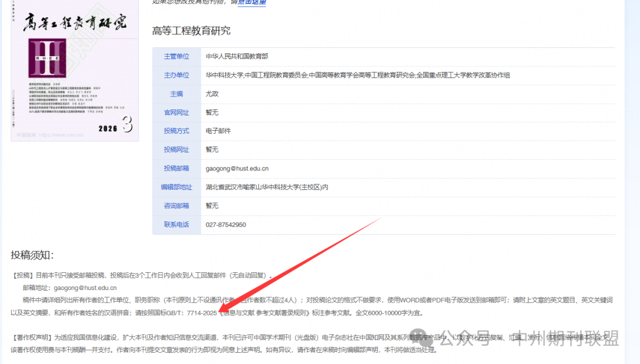Screen dimensions: 640x364
Task: Click the 编辑部地址 row label
Action: [177, 187]
